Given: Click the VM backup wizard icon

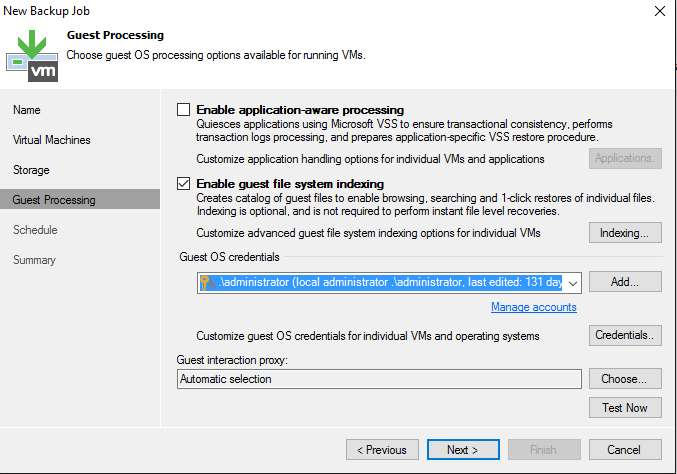Looking at the screenshot, I should click(x=32, y=56).
